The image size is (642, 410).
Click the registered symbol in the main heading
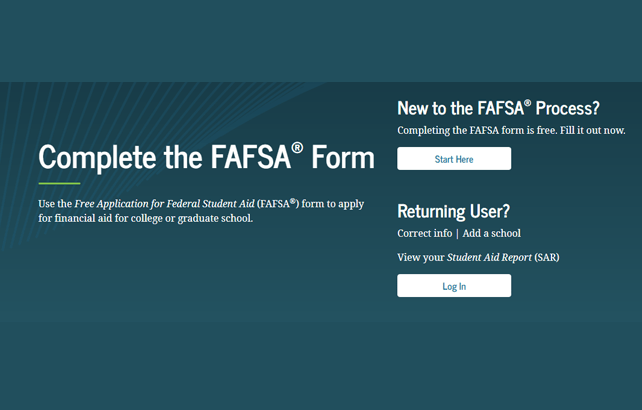click(296, 148)
